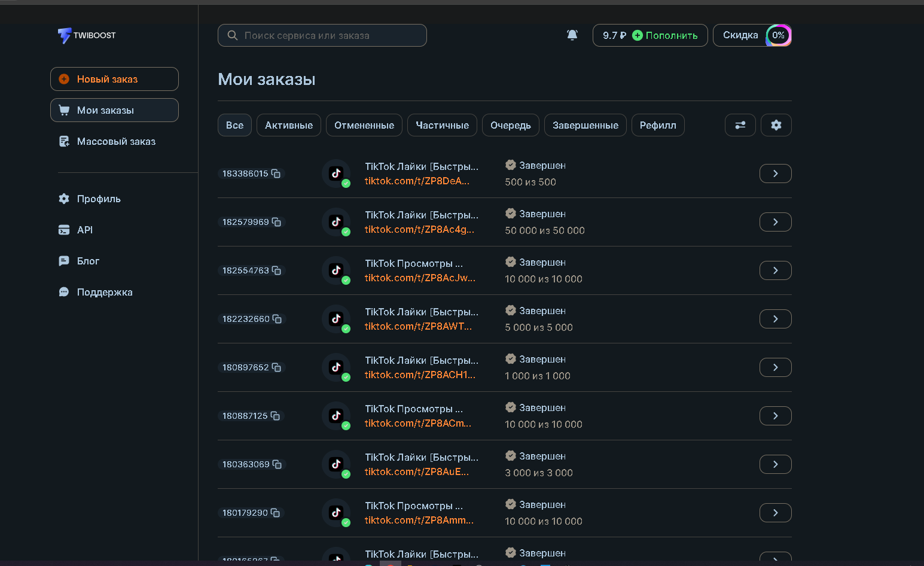Copy order ID 182232660
This screenshot has height=566, width=924.
[277, 319]
